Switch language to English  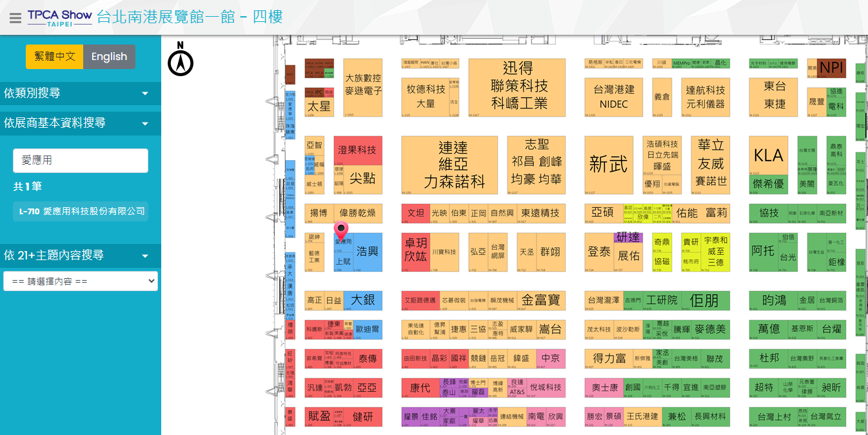coord(109,56)
